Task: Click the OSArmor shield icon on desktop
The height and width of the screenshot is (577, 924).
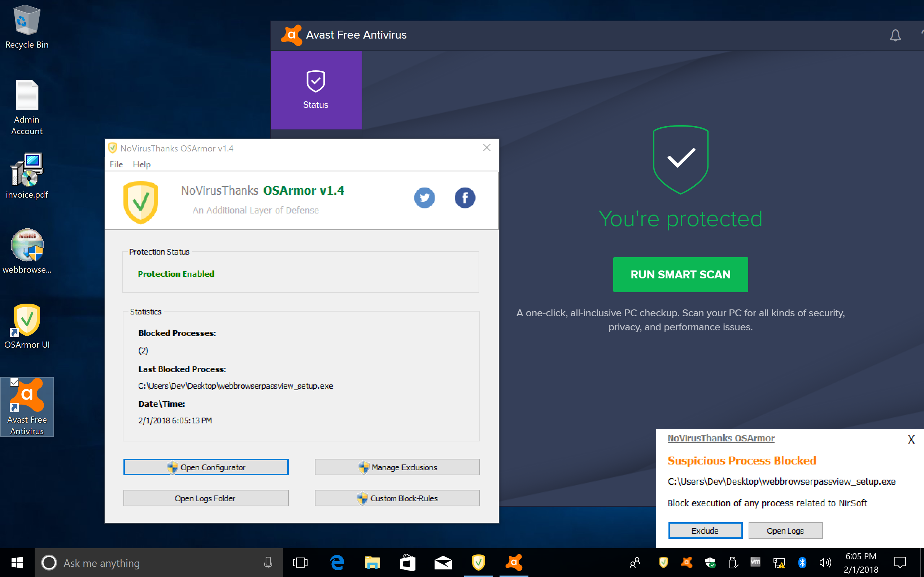Action: [27, 319]
